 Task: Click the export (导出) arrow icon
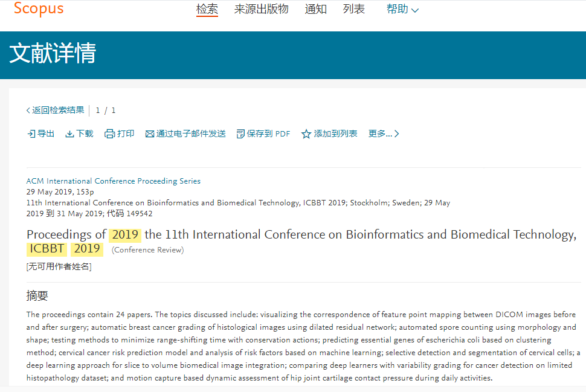tap(31, 133)
